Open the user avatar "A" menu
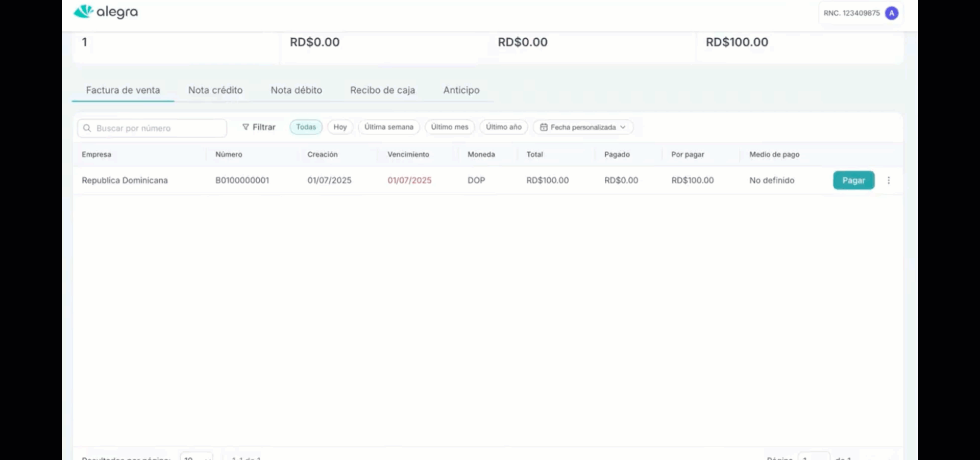 coord(892,13)
